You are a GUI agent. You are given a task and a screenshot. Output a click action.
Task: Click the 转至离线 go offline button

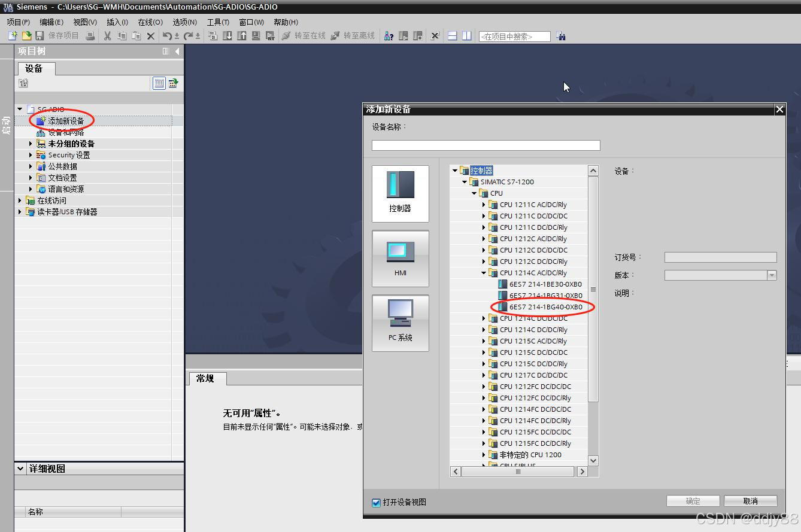coord(353,36)
